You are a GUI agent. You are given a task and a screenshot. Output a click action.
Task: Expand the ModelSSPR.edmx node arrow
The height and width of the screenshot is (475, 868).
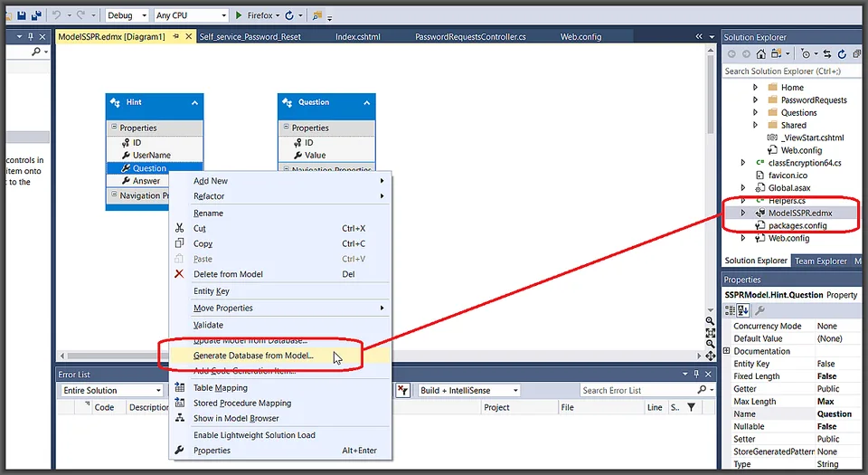point(743,214)
